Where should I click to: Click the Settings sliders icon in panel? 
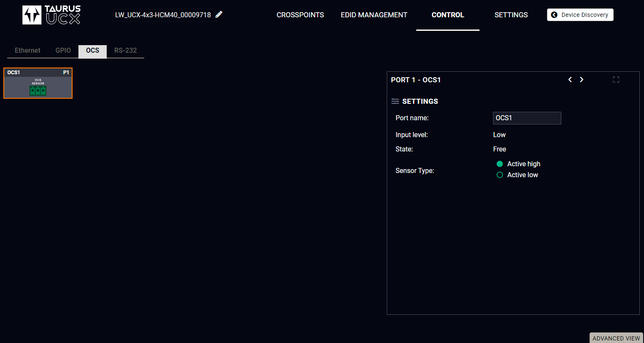[395, 101]
